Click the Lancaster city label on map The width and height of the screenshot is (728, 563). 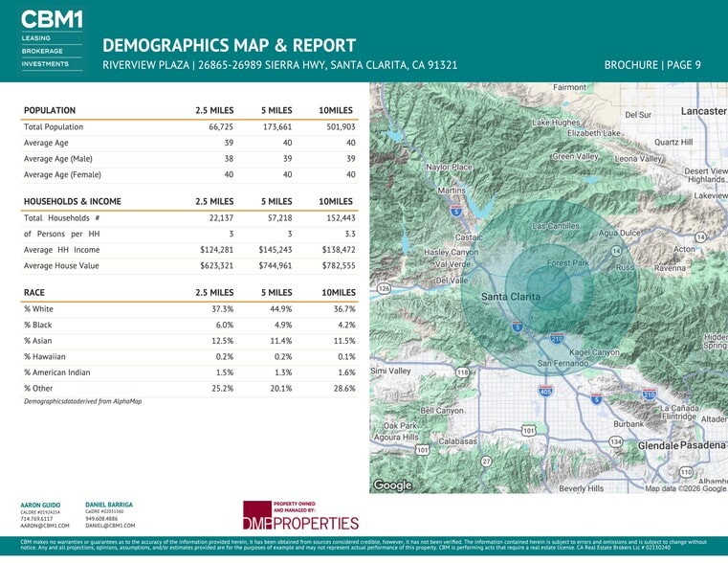click(x=703, y=111)
